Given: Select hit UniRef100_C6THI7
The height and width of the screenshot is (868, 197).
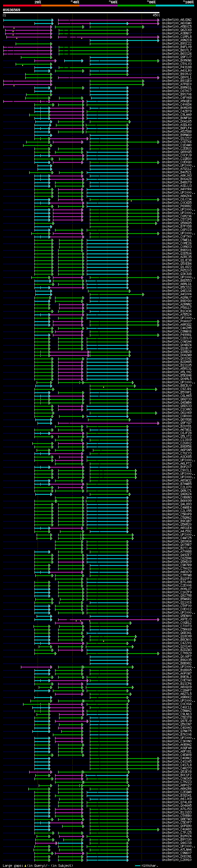Looking at the screenshot, I should (x=177, y=91).
